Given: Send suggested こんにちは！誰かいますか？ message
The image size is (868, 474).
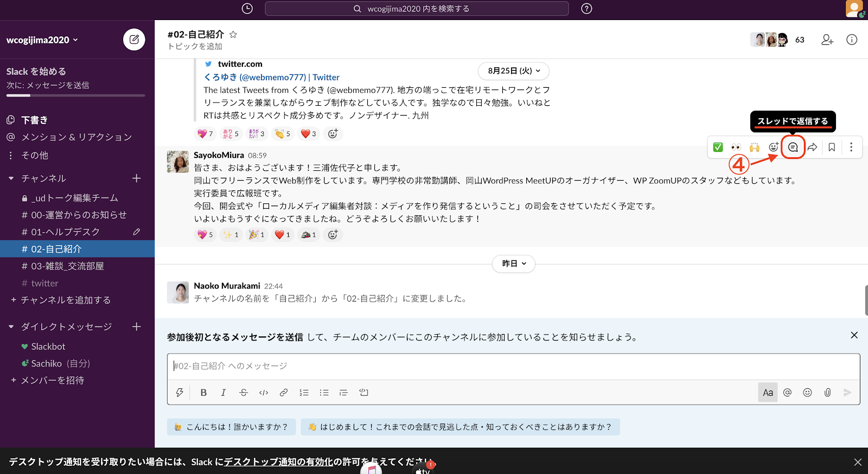Looking at the screenshot, I should (232, 427).
